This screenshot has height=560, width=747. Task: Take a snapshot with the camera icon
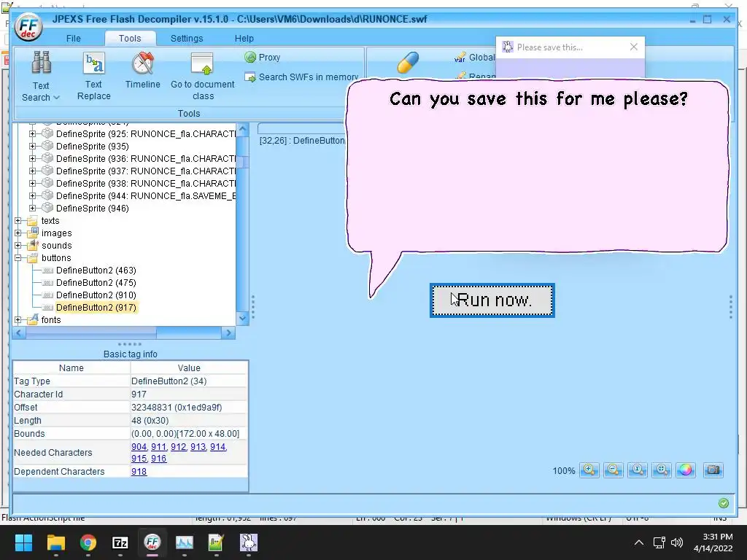713,470
